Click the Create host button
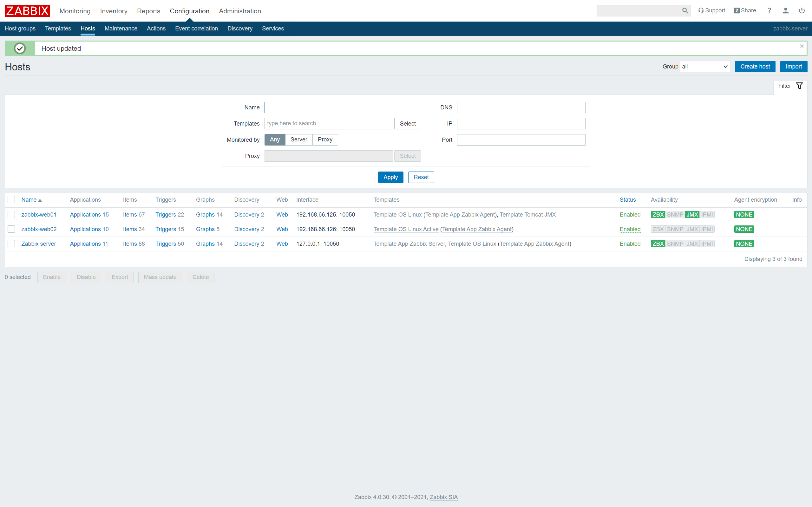The height and width of the screenshot is (507, 812). point(755,66)
